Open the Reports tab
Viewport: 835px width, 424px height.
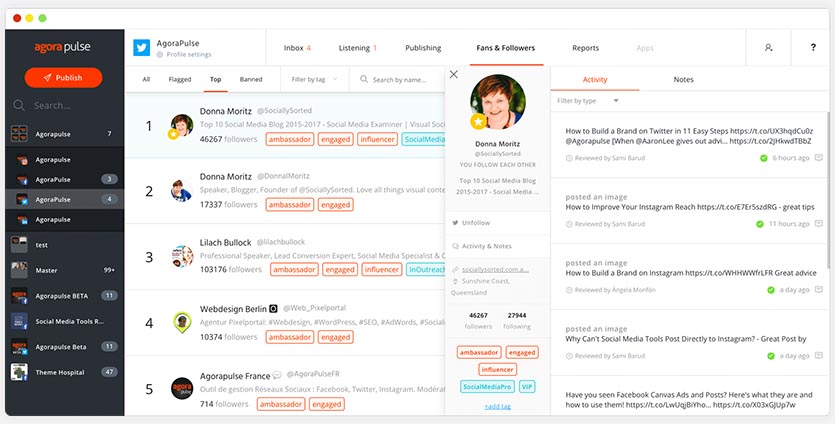(585, 48)
